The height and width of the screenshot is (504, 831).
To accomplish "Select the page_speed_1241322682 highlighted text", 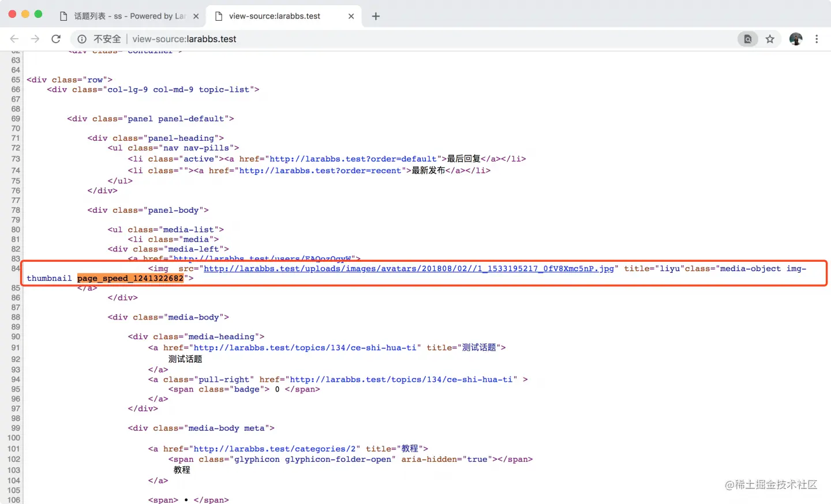I will [x=130, y=278].
